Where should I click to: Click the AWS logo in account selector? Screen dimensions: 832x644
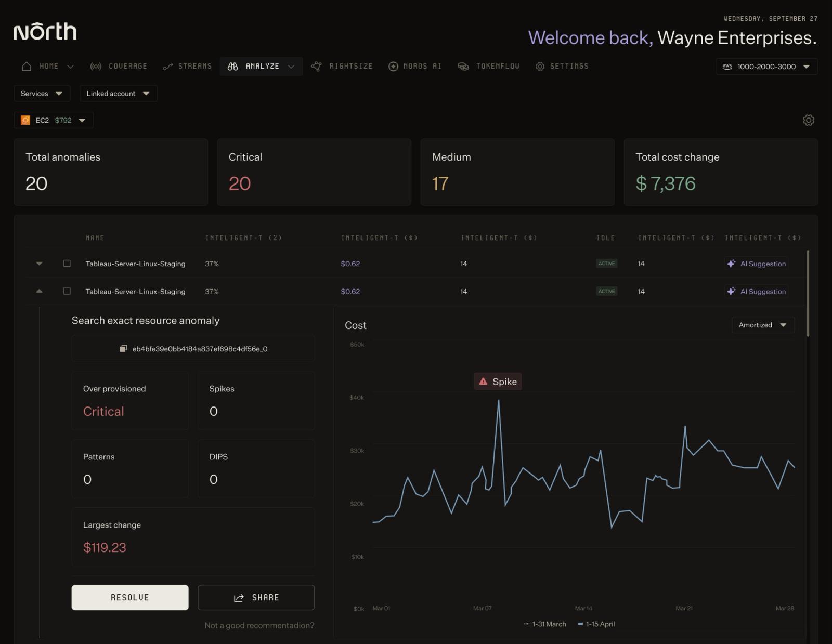727,67
